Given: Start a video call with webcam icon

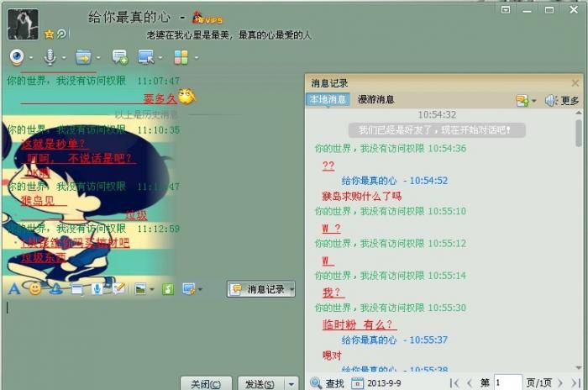Looking at the screenshot, I should click(x=17, y=57).
